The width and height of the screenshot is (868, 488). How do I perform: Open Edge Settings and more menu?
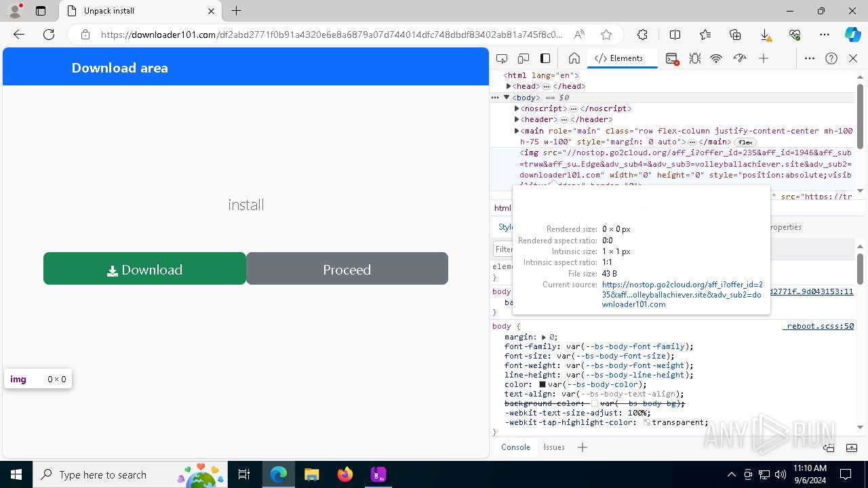pos(825,35)
